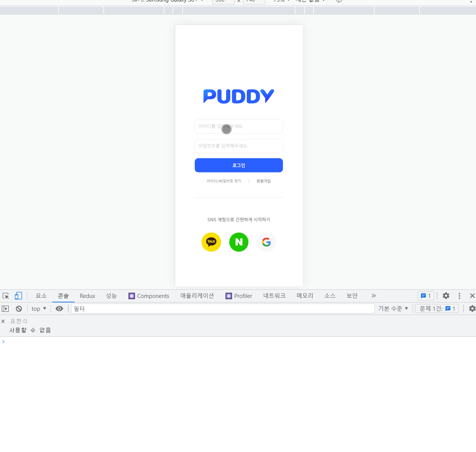
Task: Open the 회원가입 sign-up link
Action: pos(263,181)
